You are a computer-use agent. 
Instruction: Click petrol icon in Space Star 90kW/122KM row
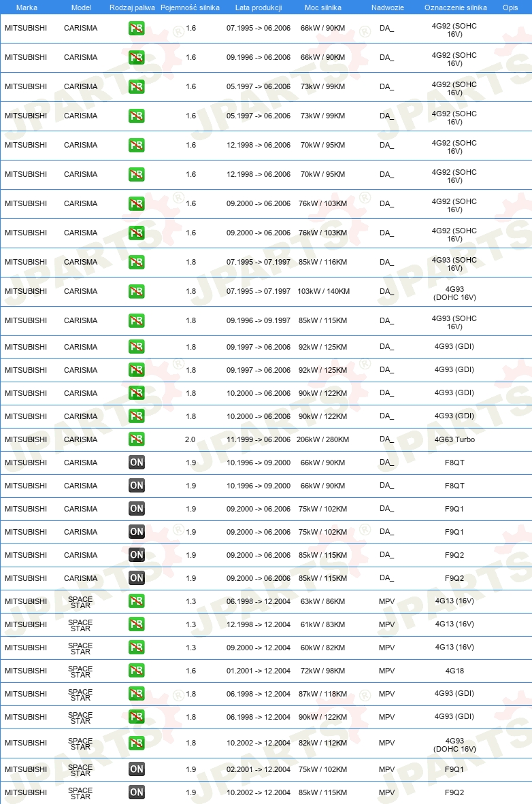(x=137, y=716)
